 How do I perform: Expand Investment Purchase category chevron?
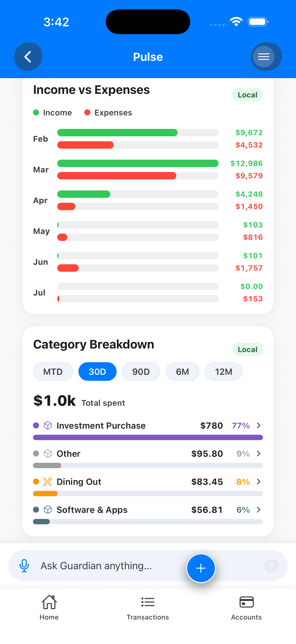[x=259, y=425]
